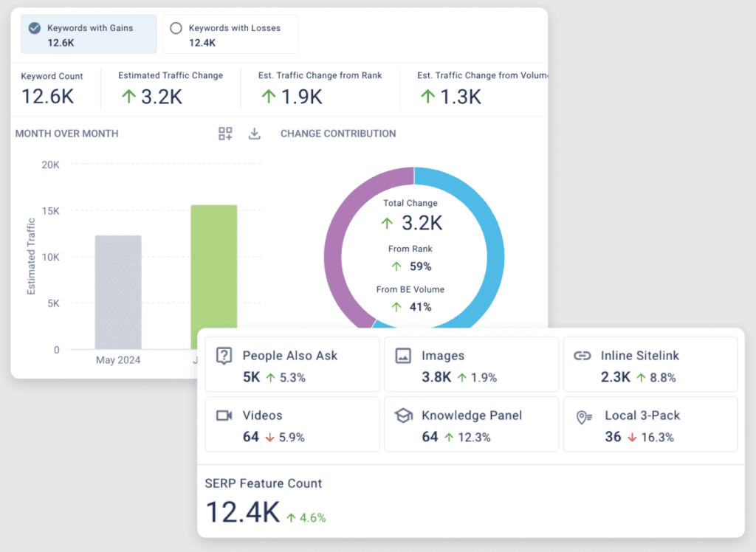Click the Images picture icon
Screen dimensions: 756x552
coord(403,356)
